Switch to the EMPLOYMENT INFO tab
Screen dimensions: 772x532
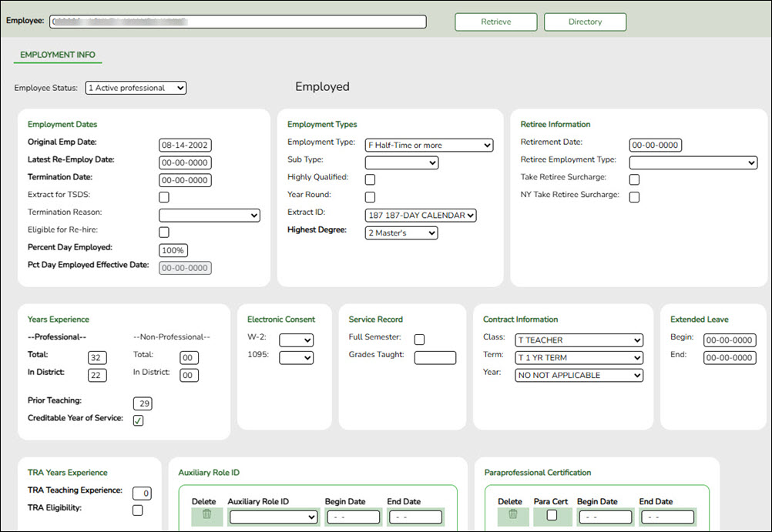(x=57, y=55)
